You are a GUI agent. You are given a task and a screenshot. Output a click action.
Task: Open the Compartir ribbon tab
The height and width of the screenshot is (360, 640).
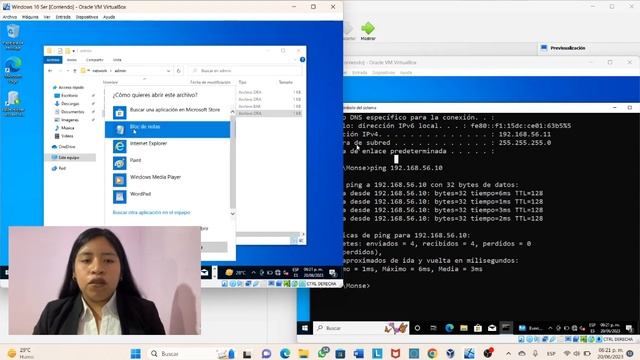coord(95,60)
